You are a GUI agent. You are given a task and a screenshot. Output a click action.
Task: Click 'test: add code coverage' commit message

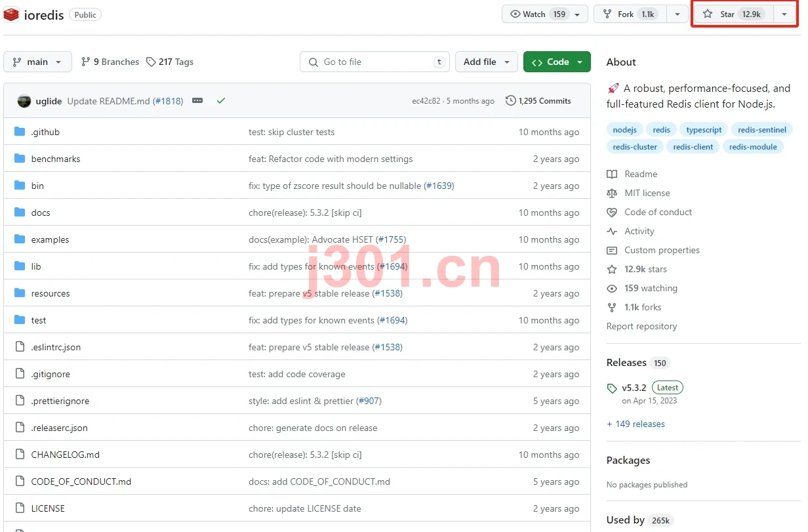pyautogui.click(x=297, y=374)
